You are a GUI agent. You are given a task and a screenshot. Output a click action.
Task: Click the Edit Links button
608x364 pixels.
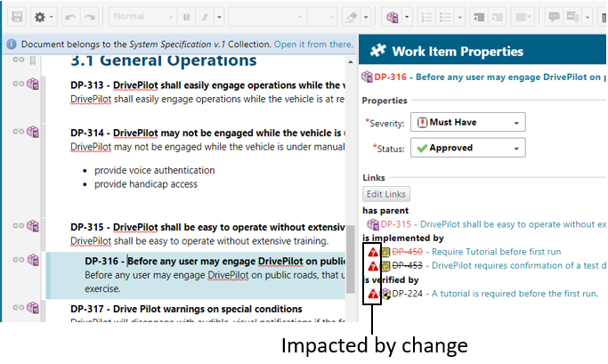tap(386, 194)
